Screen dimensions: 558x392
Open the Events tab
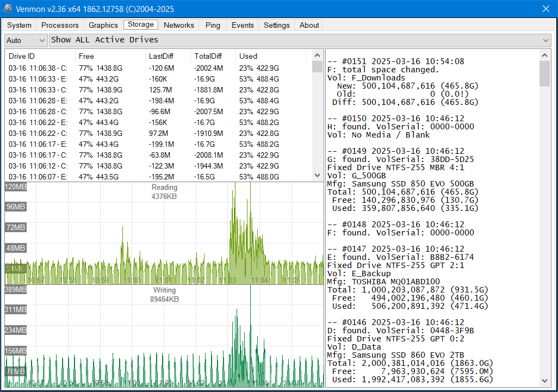[243, 25]
